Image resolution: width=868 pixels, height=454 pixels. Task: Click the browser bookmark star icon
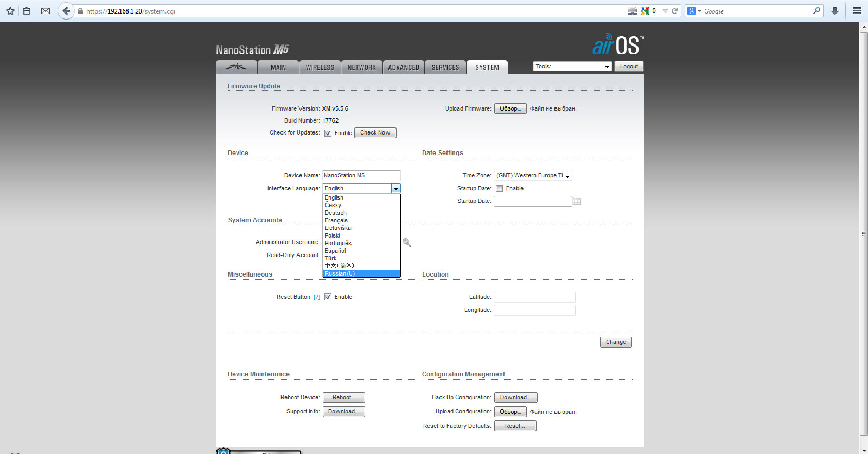10,11
